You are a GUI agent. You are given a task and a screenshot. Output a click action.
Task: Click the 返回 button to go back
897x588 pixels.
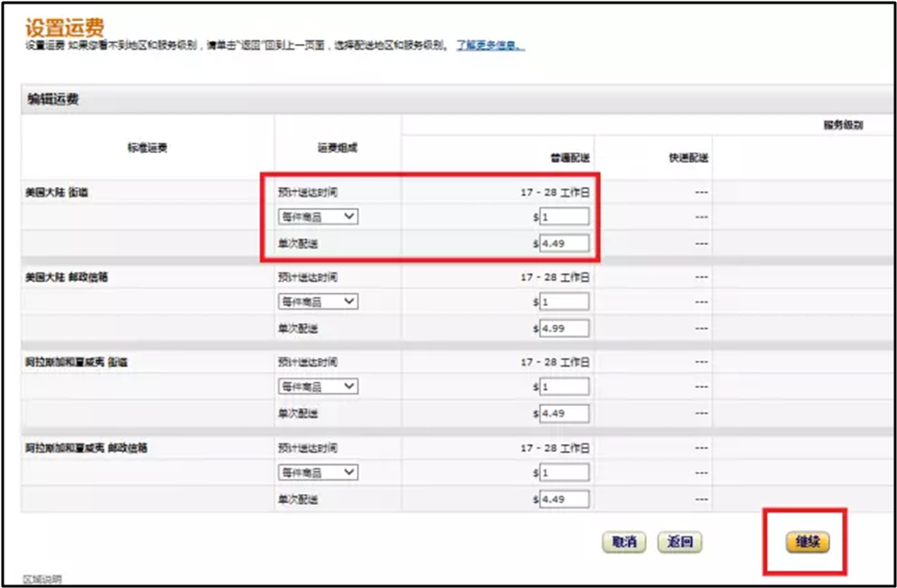[680, 543]
